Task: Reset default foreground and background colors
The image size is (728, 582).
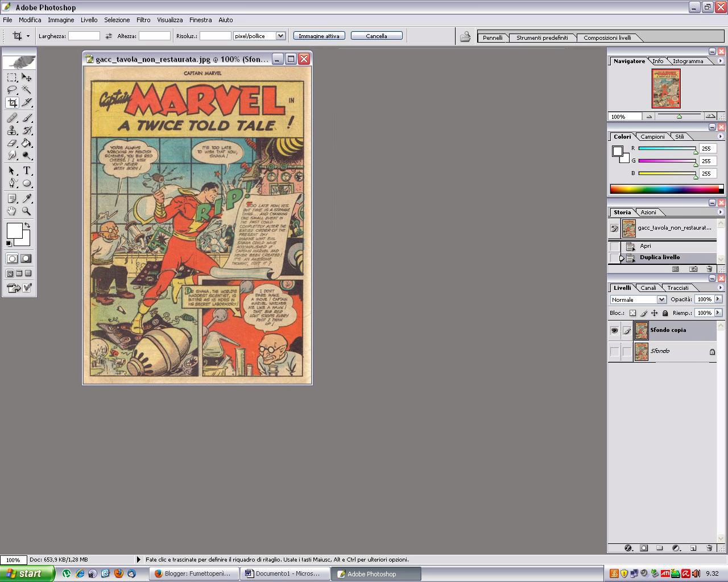Action: click(x=9, y=243)
